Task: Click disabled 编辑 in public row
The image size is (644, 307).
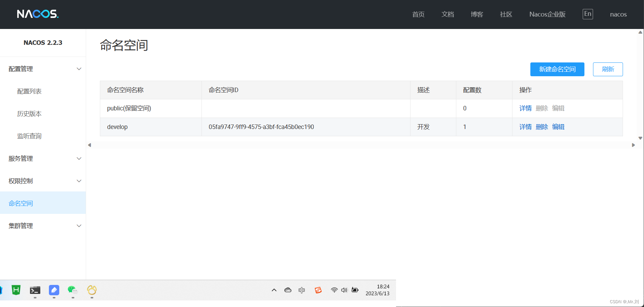Action: tap(558, 108)
